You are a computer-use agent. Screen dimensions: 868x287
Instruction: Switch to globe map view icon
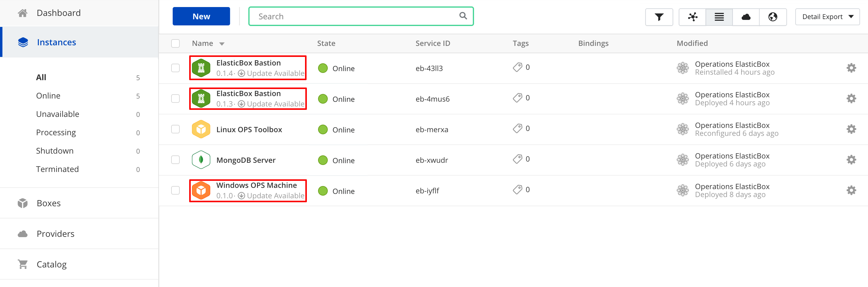coord(773,17)
